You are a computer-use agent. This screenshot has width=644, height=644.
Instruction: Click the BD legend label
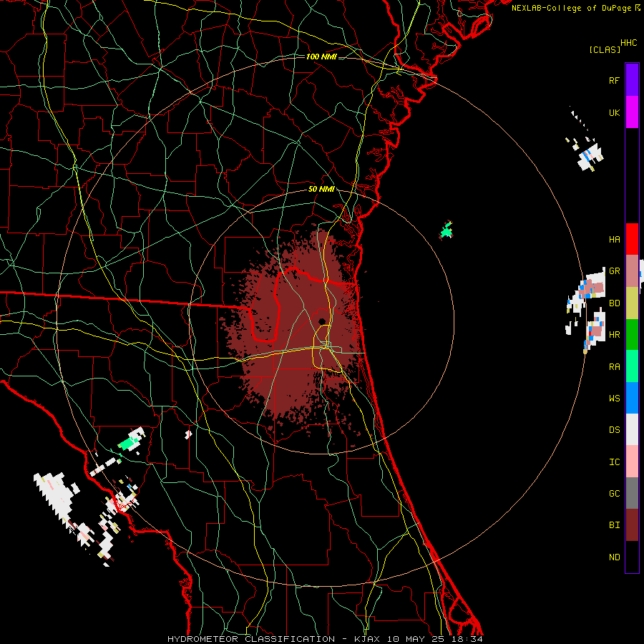[614, 303]
